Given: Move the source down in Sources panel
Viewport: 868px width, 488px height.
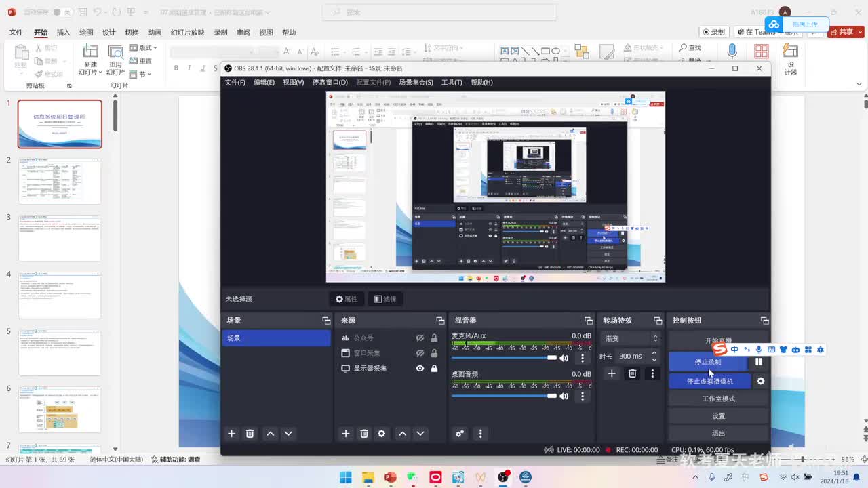Looking at the screenshot, I should click(x=420, y=434).
